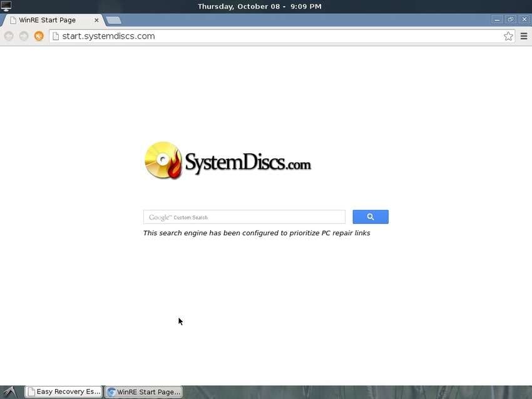
Task: Click the SystemDiscs.com logo
Action: [x=228, y=161]
